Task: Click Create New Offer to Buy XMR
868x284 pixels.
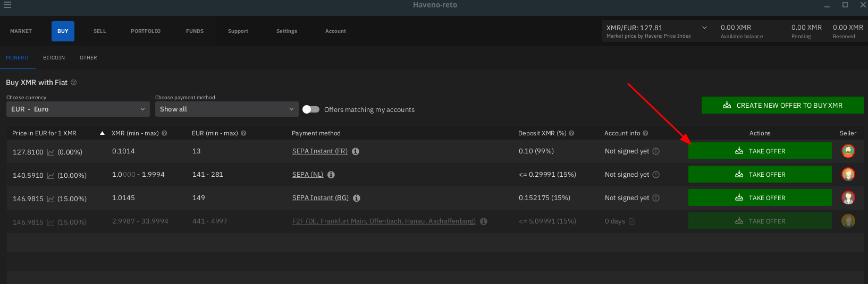Action: 782,105
